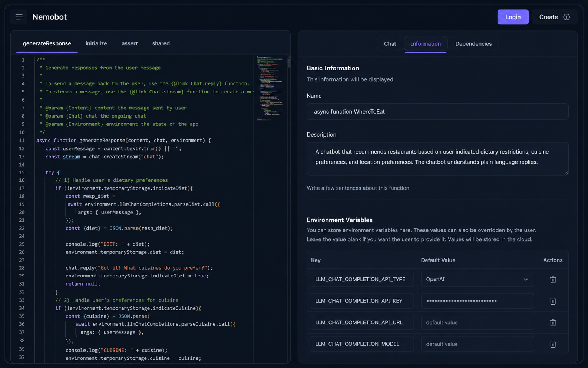
Task: Click '* Generate responses from the user message.'
Action: pyautogui.click(x=101, y=68)
